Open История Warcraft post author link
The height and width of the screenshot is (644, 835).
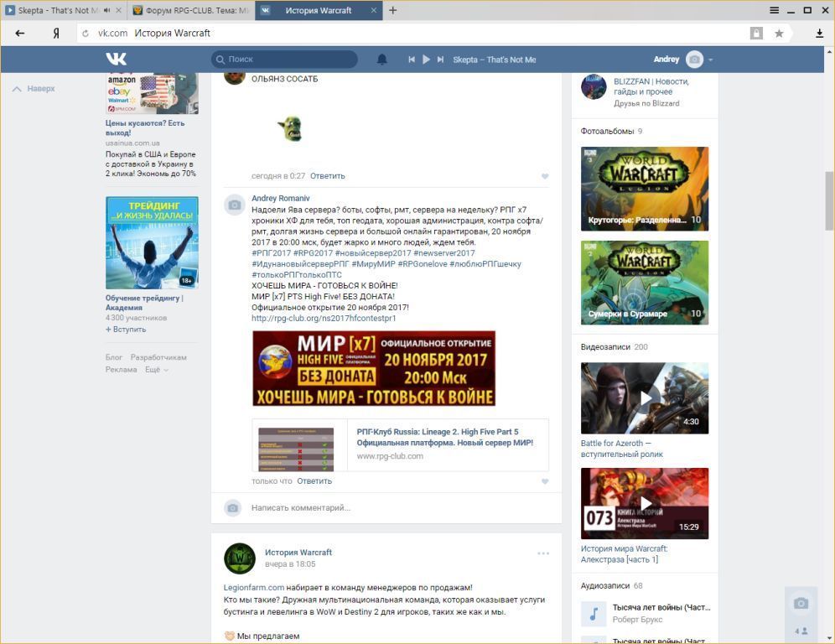(298, 553)
